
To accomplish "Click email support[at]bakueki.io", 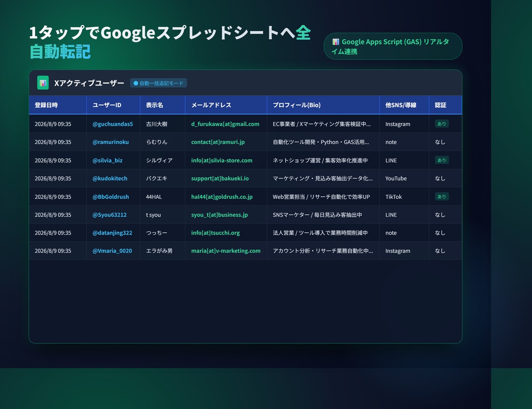I will 220,178.
